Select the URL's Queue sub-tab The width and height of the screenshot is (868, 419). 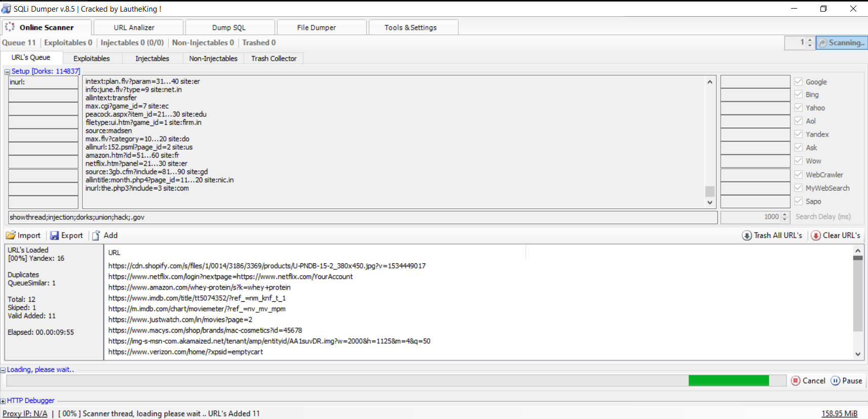point(31,58)
